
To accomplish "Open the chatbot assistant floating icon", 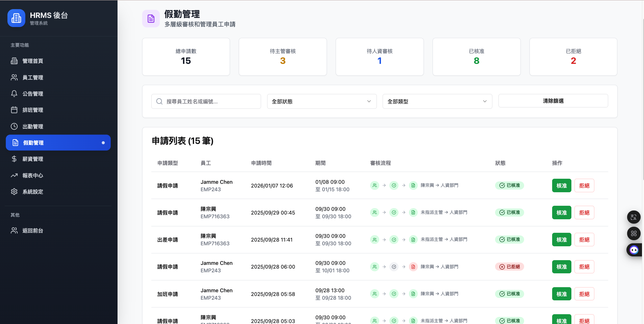I will tap(634, 250).
